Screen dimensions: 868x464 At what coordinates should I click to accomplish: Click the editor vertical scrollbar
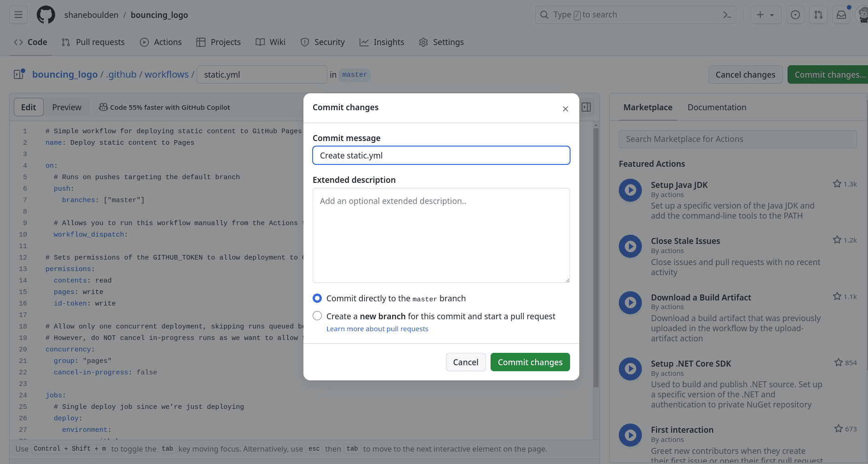(x=596, y=257)
